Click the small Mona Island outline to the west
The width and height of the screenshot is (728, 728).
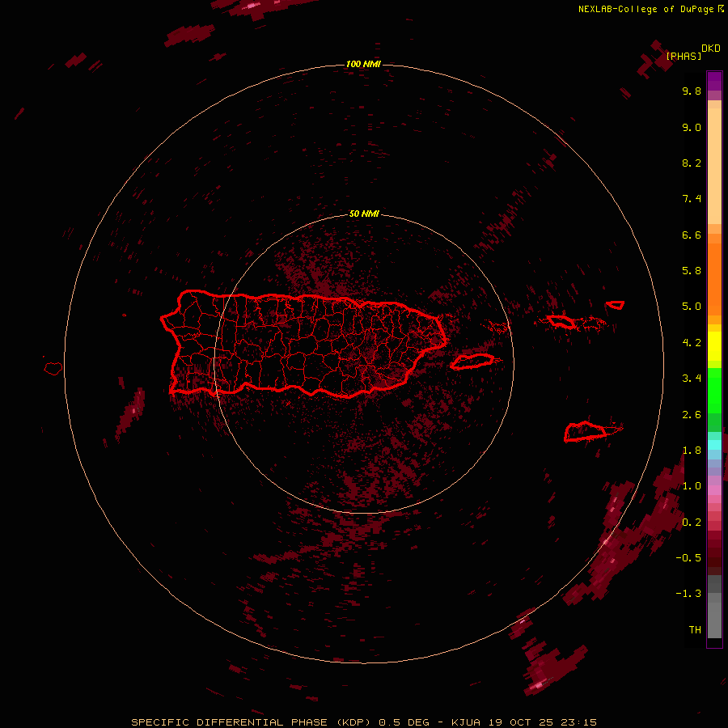point(53,369)
